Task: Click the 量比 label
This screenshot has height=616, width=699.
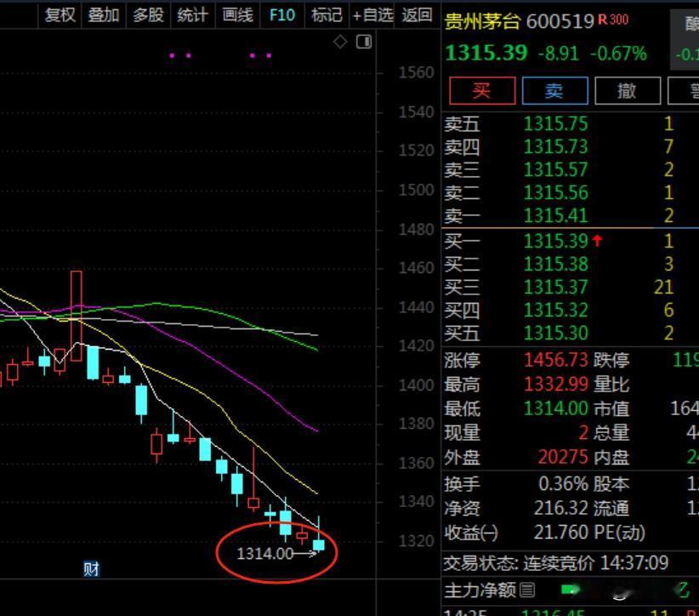Action: (x=611, y=384)
